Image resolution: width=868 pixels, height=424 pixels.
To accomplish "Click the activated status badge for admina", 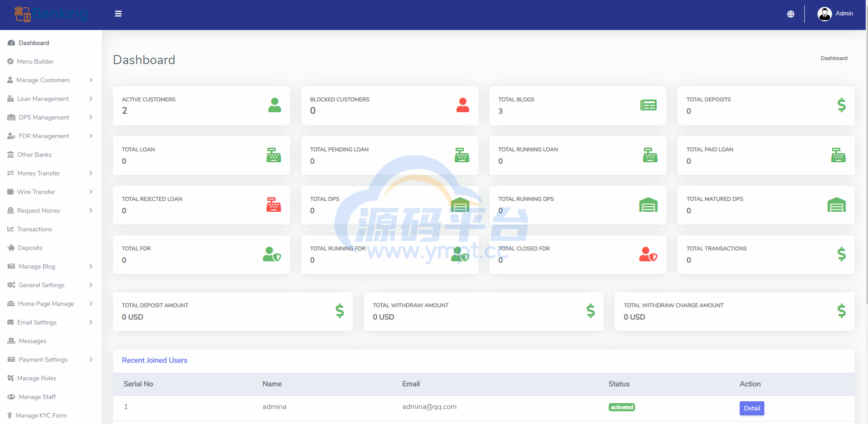I will (621, 407).
